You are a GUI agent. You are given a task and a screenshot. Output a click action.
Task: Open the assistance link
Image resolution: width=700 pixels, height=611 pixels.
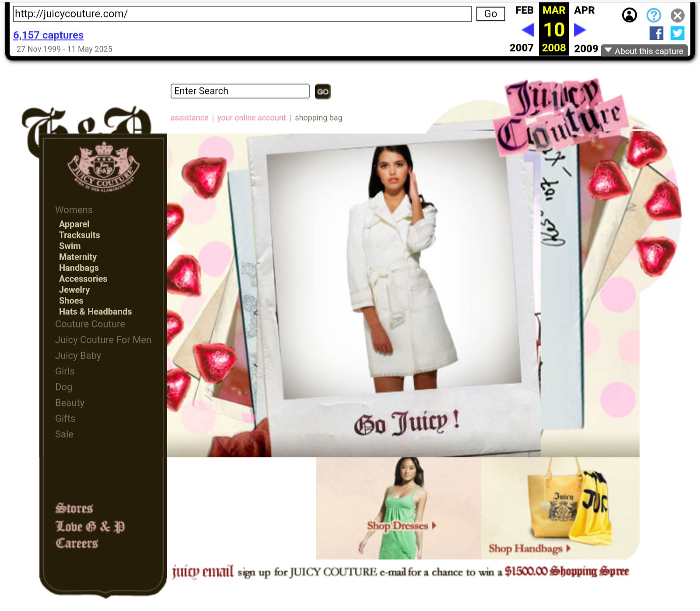click(189, 118)
